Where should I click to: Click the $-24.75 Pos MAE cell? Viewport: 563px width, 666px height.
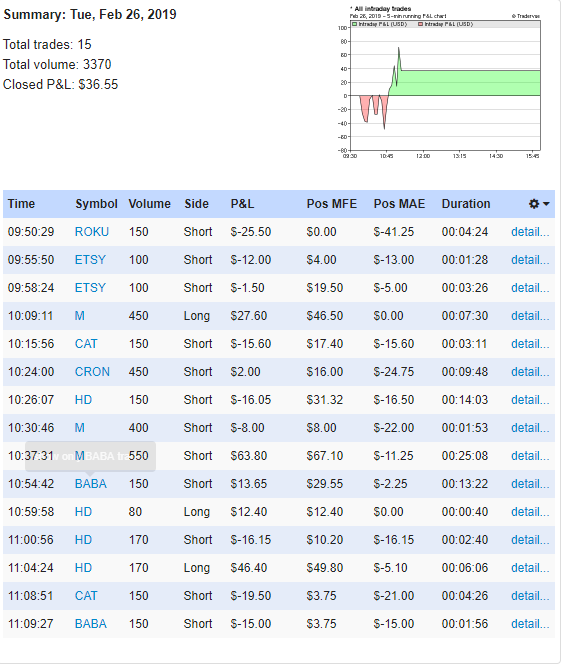point(394,372)
